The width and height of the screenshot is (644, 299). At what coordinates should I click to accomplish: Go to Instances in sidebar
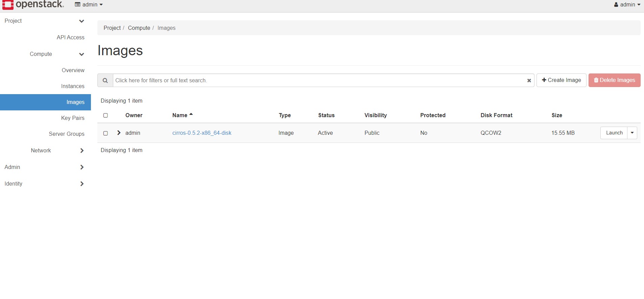pos(73,86)
